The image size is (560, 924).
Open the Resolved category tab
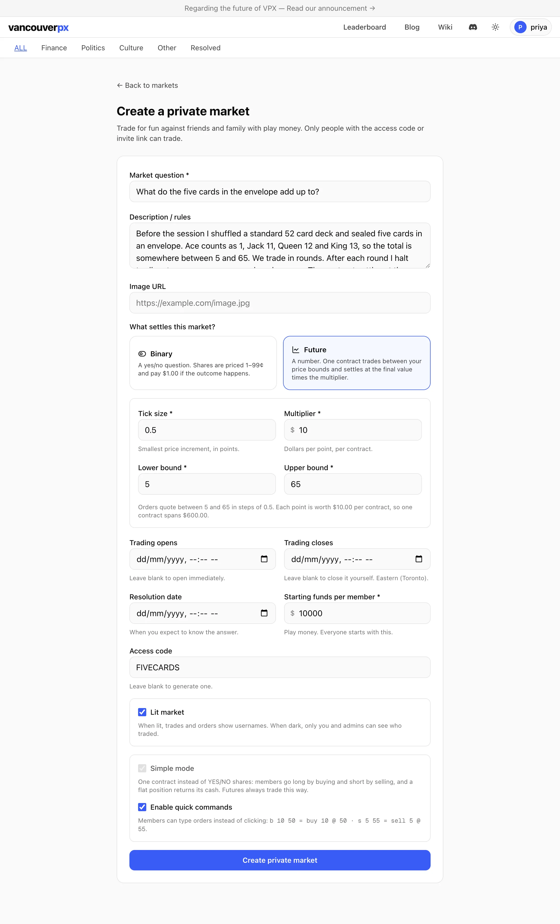pos(205,48)
